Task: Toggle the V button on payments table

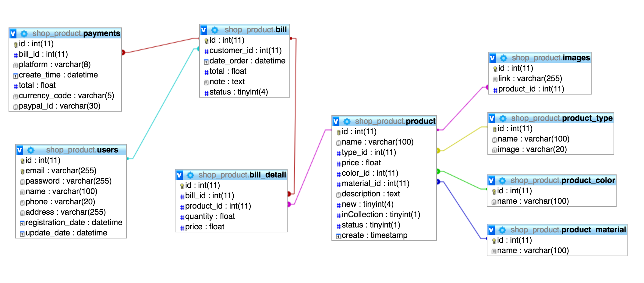Action: pyautogui.click(x=13, y=34)
